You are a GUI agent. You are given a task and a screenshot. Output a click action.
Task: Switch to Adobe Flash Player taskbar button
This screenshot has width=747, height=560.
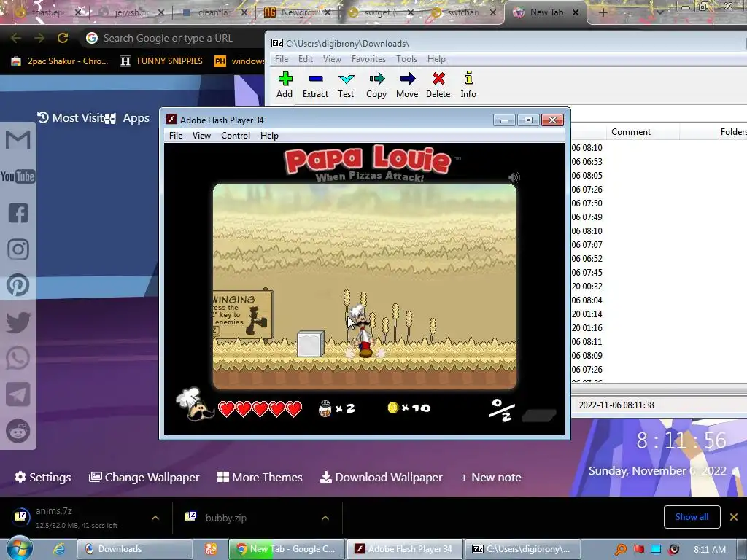pos(404,549)
